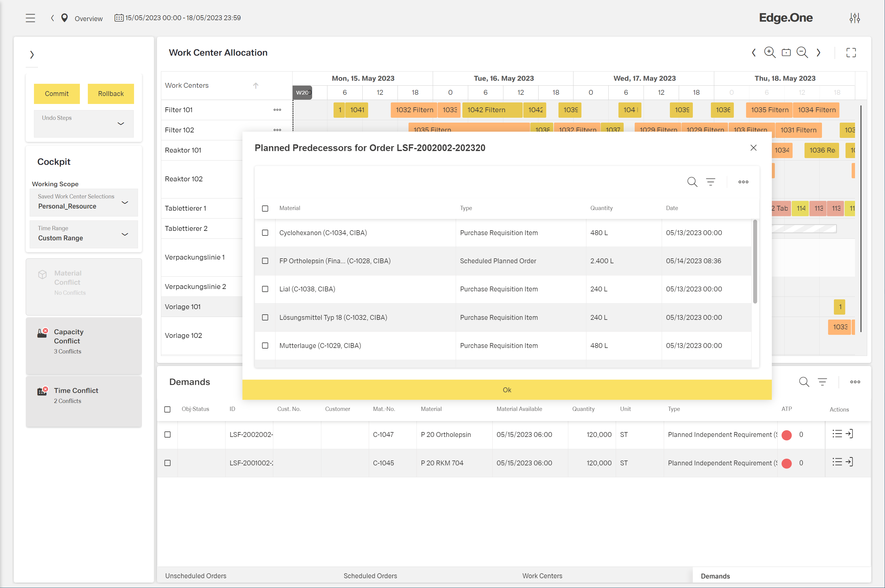Zoom in on the Gantt chart
Image resolution: width=885 pixels, height=588 pixels.
click(x=770, y=53)
